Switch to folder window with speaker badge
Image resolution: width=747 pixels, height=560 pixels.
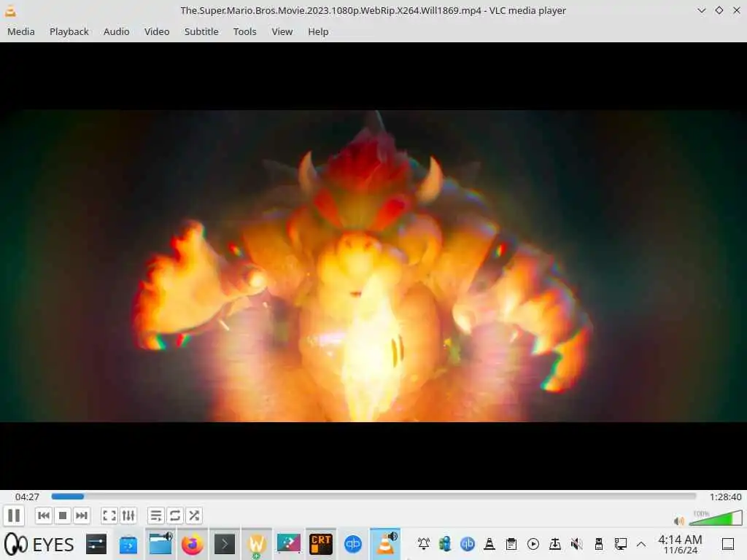click(x=160, y=544)
